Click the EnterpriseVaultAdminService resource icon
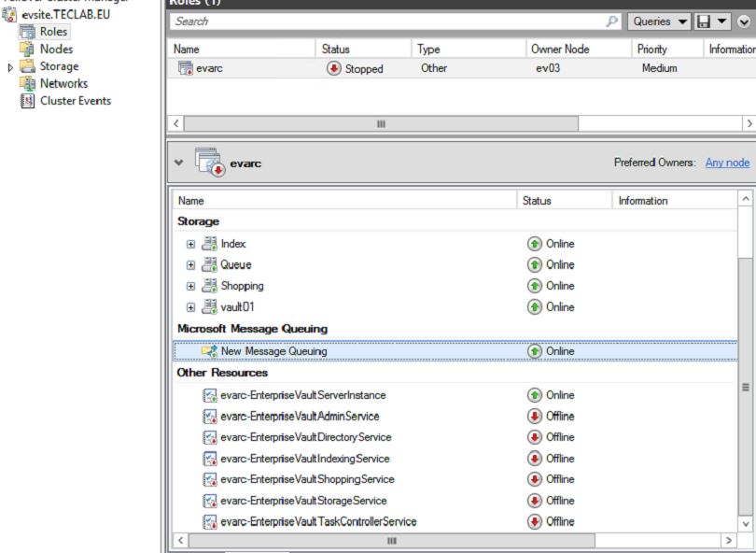The image size is (756, 553). click(210, 417)
